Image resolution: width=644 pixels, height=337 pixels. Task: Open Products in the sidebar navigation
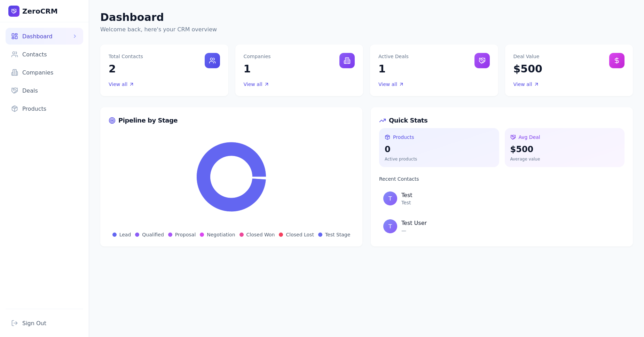(x=34, y=109)
